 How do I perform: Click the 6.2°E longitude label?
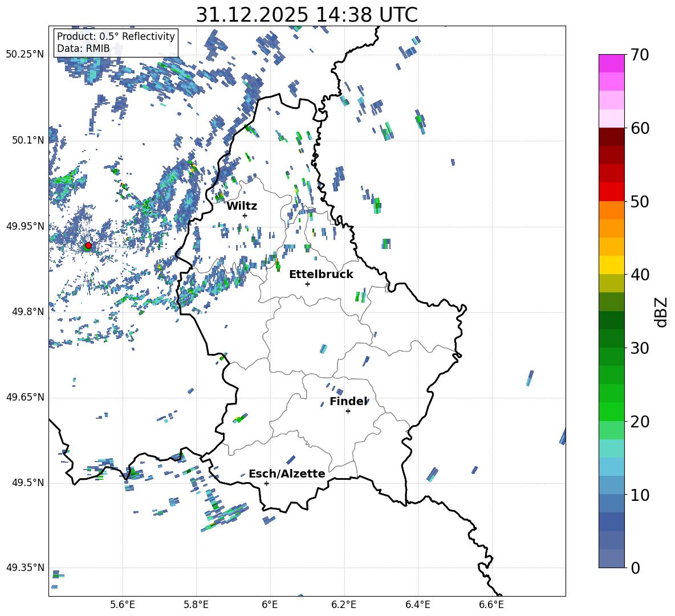pos(344,605)
